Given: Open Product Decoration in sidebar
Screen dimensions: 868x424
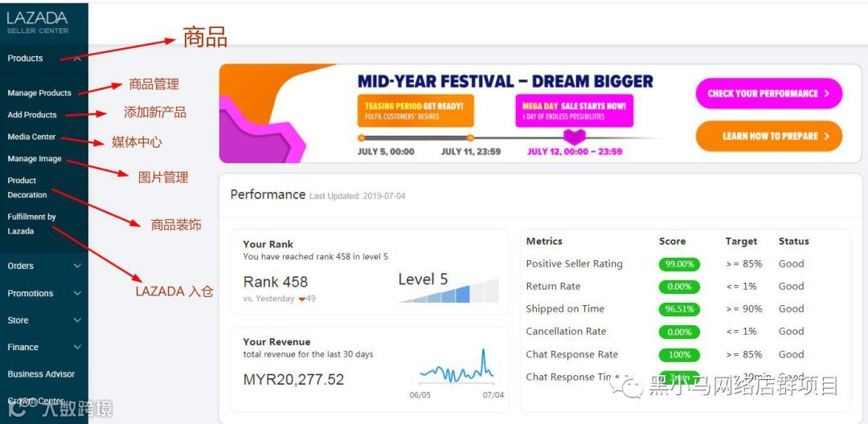Looking at the screenshot, I should coord(27,187).
